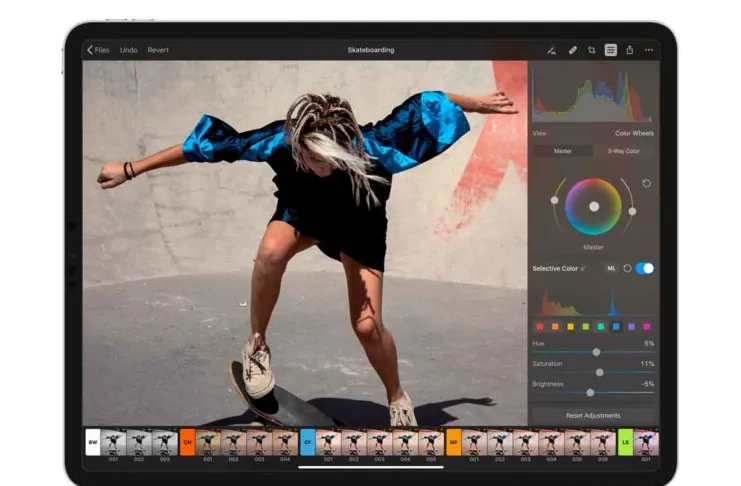Open the color adjustments panel icon

pyautogui.click(x=611, y=49)
